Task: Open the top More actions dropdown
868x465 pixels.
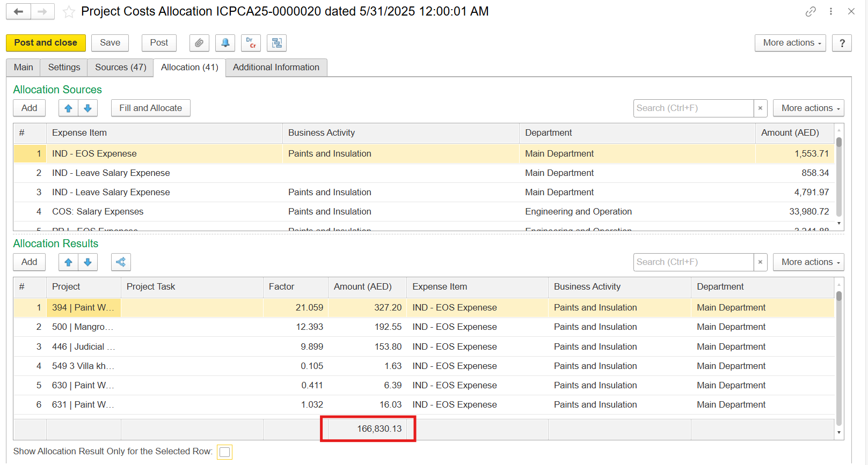Action: coord(790,43)
